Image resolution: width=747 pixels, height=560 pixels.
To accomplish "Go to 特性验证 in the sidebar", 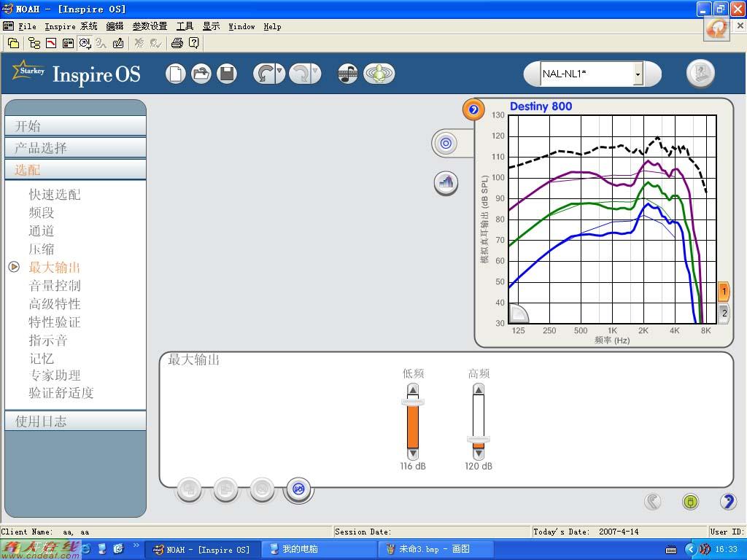I will (x=55, y=322).
